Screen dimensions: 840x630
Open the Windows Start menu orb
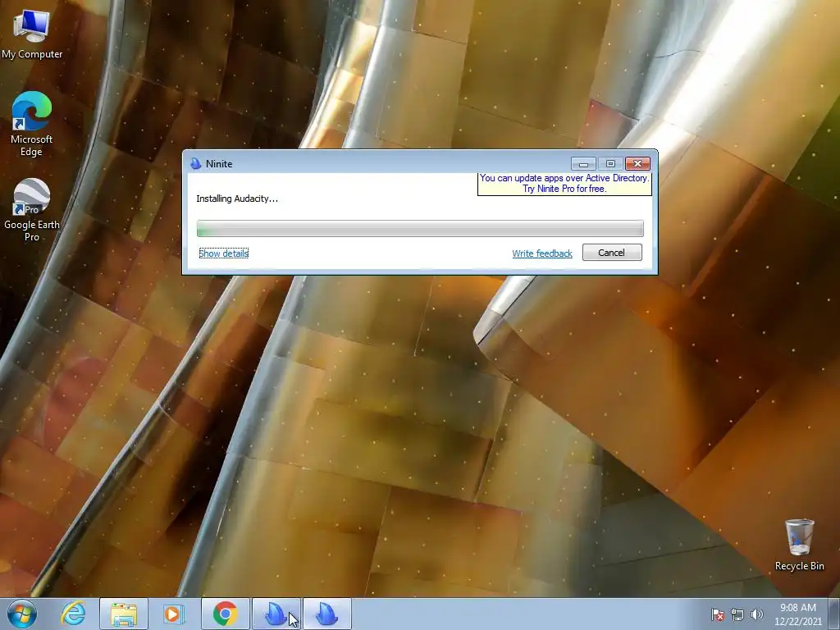[22, 614]
